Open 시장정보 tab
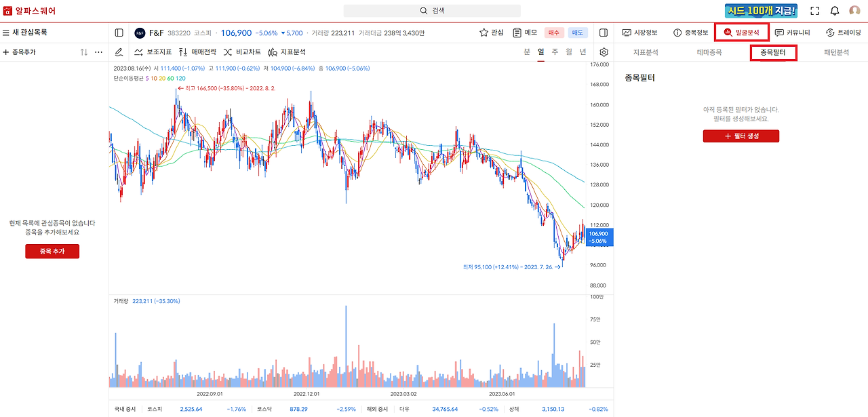 pos(640,33)
